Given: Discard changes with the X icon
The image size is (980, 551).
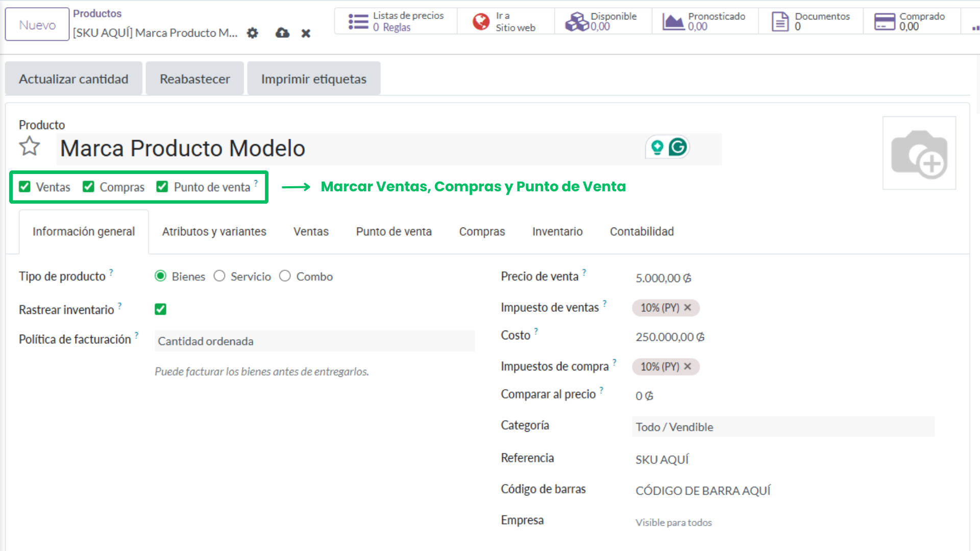Looking at the screenshot, I should click(x=305, y=33).
